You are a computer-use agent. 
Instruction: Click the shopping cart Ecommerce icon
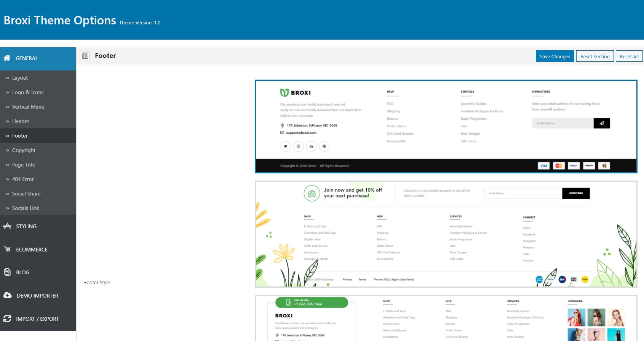pos(7,249)
